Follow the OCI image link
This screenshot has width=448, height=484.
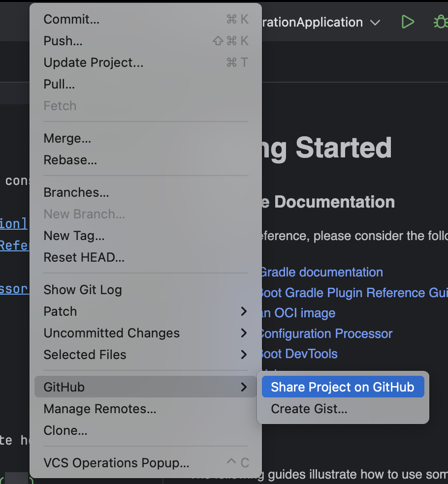pos(298,313)
